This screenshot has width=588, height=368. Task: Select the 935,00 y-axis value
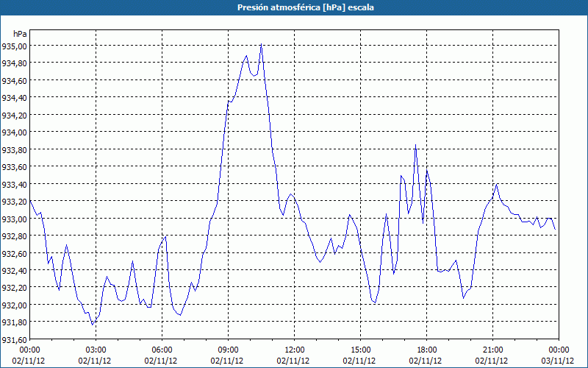14,46
